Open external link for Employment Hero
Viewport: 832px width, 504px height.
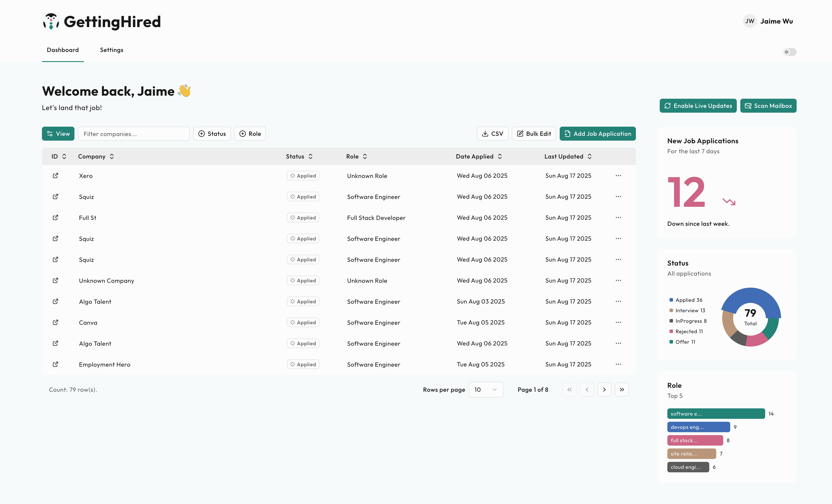coord(55,364)
